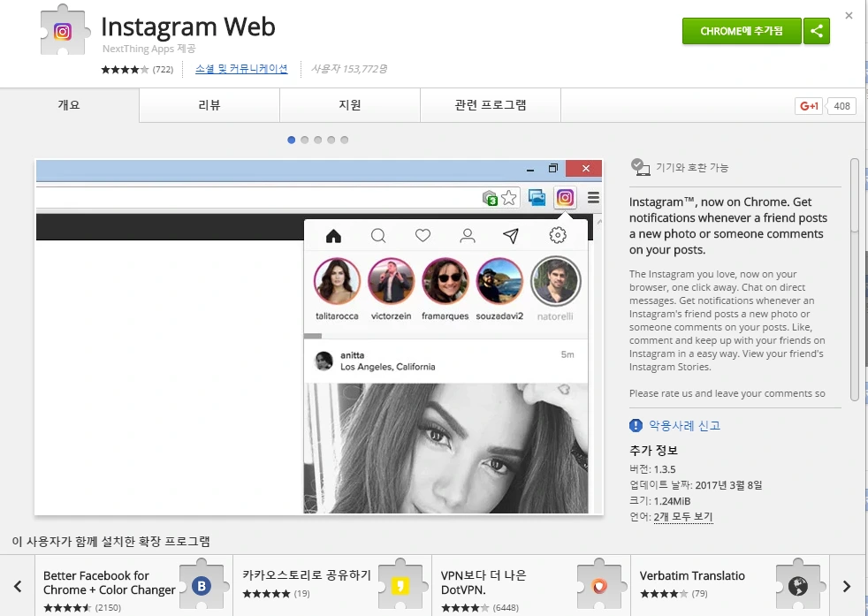
Task: Click the '크기: 1.24MiB' size text
Action: point(660,501)
